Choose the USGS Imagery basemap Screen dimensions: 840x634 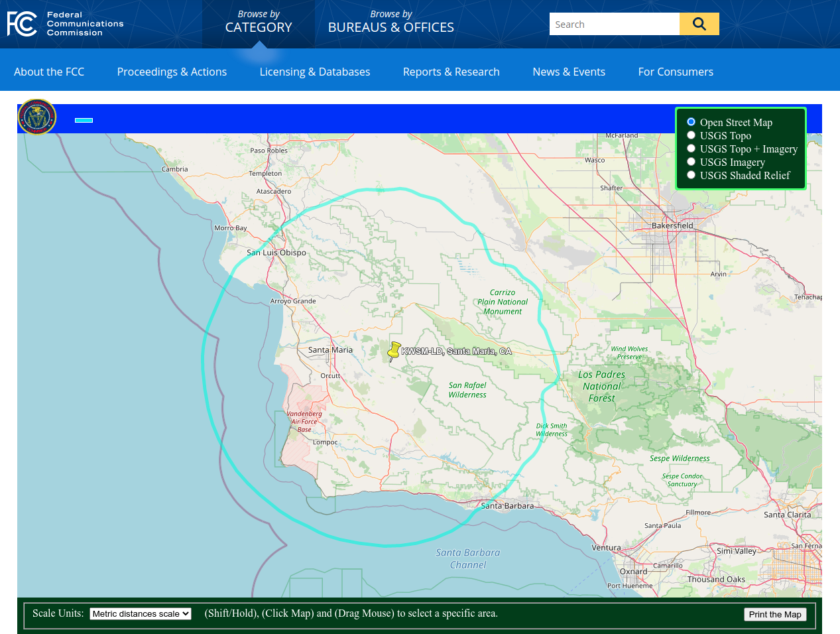pos(691,162)
